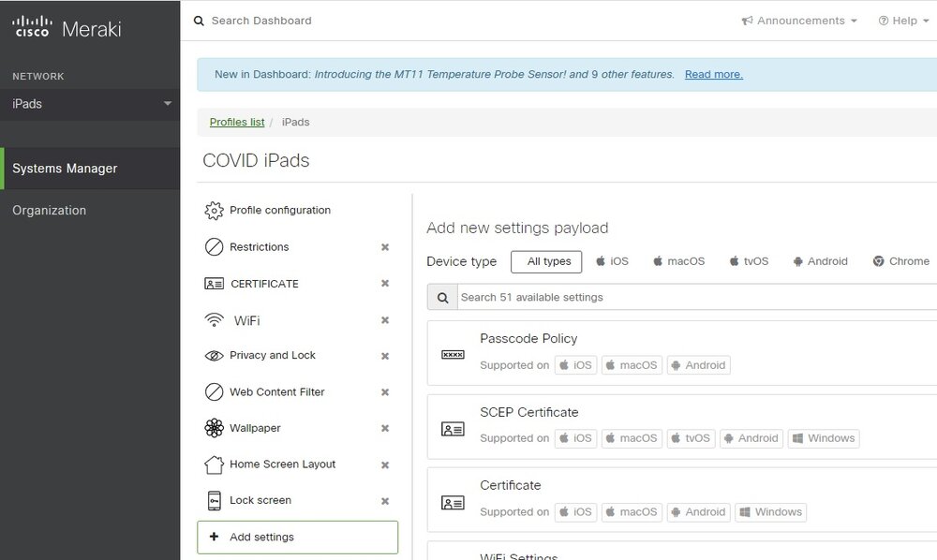The height and width of the screenshot is (560, 937).
Task: Click the magnifier icon beside settings search
Action: [x=442, y=297]
